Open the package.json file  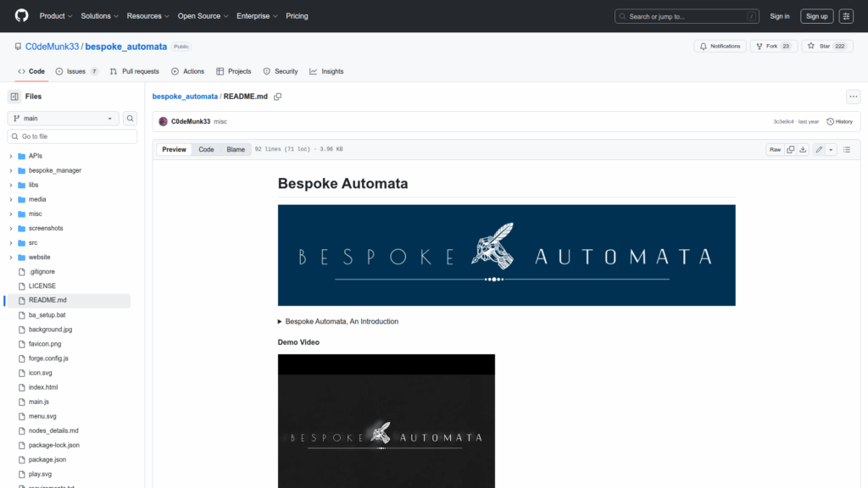pyautogui.click(x=47, y=460)
